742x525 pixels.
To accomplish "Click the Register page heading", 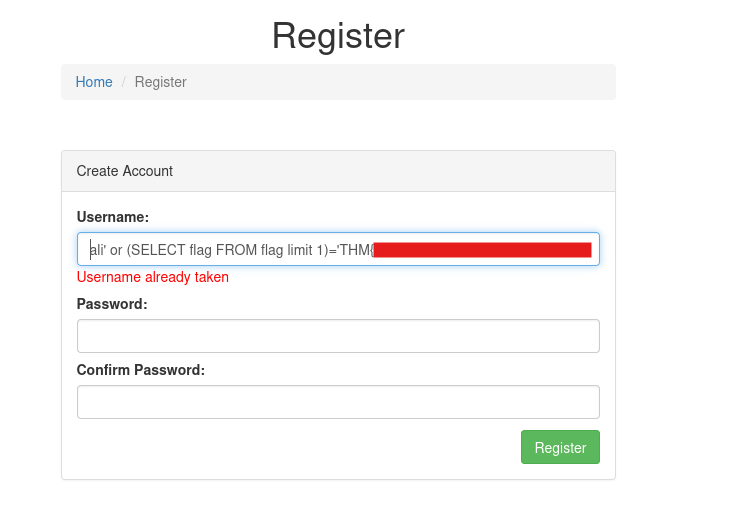I will pos(338,36).
